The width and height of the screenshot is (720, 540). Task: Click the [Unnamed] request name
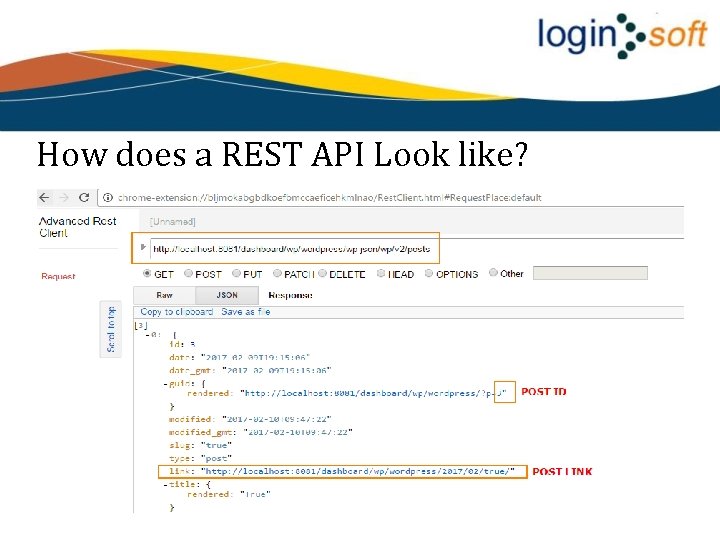(x=172, y=222)
